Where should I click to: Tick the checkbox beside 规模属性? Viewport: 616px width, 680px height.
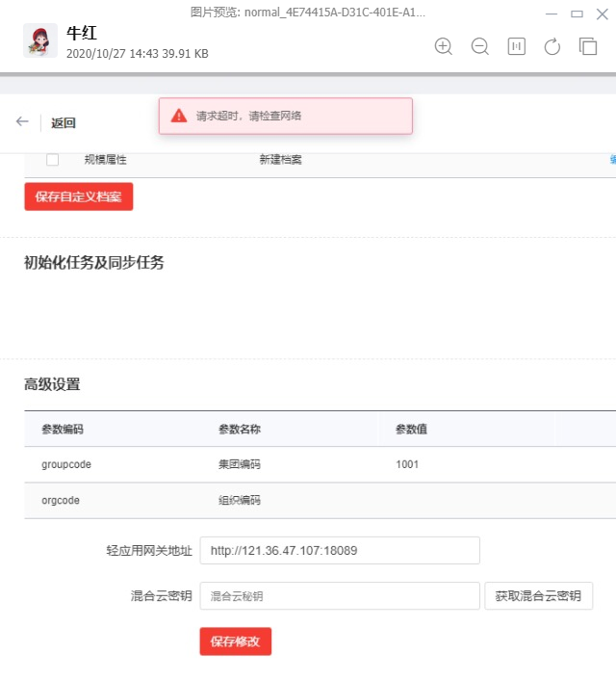[52, 160]
